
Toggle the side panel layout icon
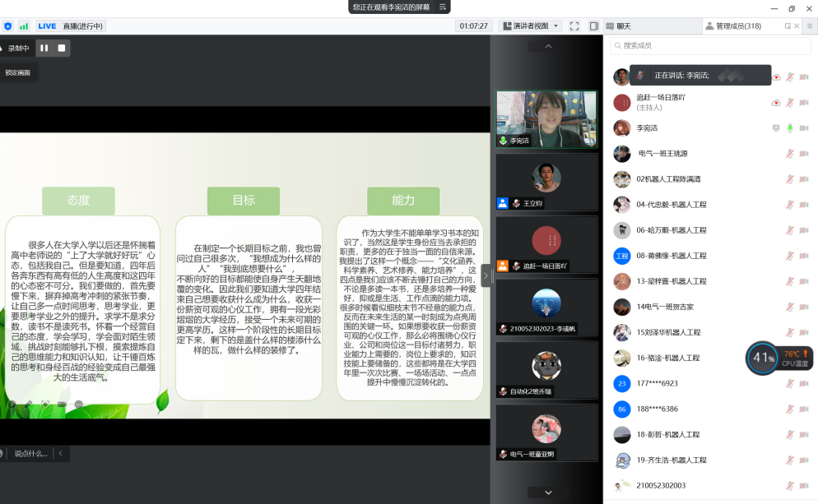tap(593, 26)
